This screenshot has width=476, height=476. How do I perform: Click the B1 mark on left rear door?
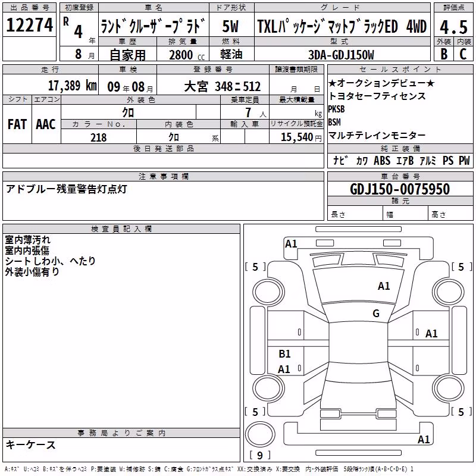pyautogui.click(x=284, y=354)
